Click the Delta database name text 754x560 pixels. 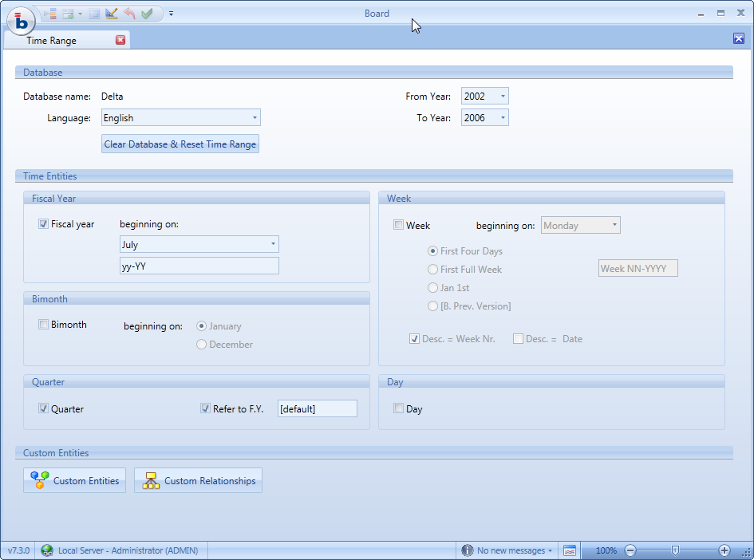112,97
